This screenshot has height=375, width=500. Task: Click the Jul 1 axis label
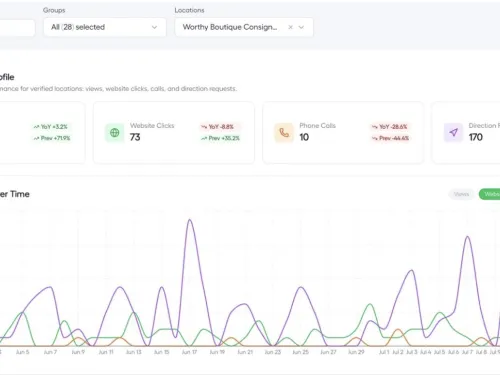coord(384,352)
